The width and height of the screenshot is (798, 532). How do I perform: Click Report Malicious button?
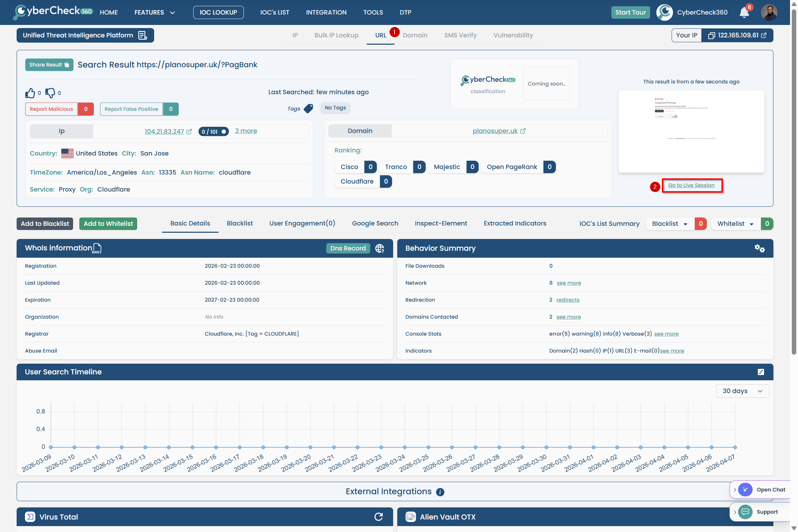[51, 109]
